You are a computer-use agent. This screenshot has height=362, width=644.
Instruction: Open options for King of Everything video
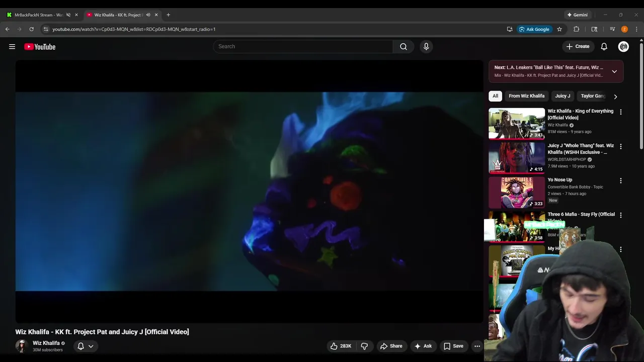tap(620, 112)
